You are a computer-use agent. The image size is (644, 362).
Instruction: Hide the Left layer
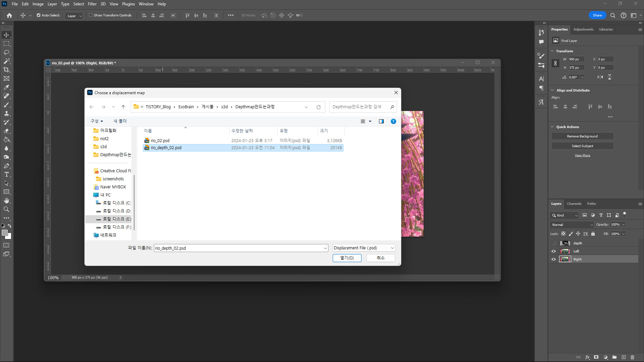(x=553, y=251)
